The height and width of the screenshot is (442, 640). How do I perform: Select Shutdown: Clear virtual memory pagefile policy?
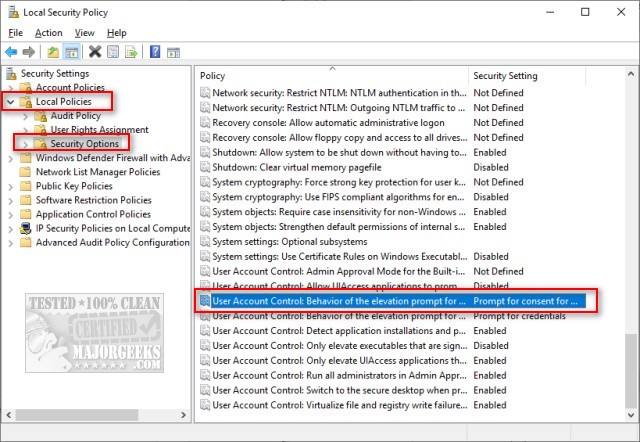[x=297, y=167]
